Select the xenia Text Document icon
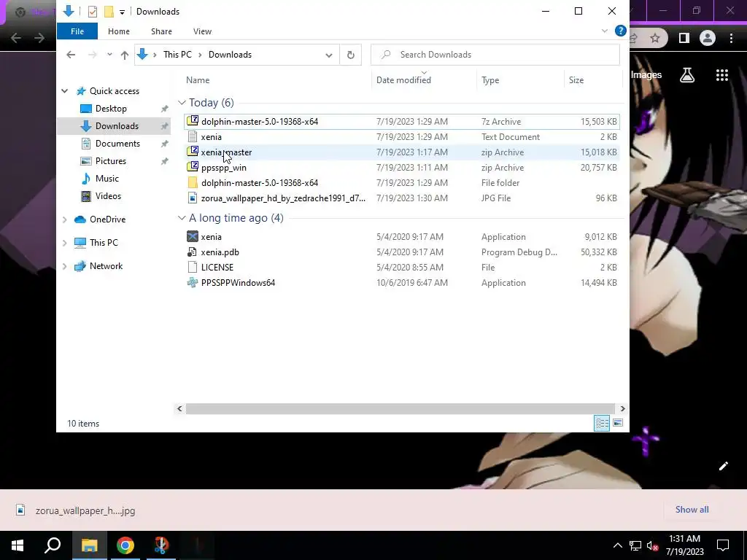The image size is (747, 560). coord(193,137)
